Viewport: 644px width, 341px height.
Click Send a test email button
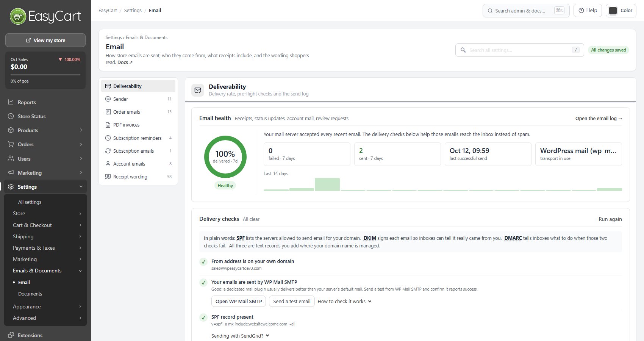pyautogui.click(x=292, y=302)
